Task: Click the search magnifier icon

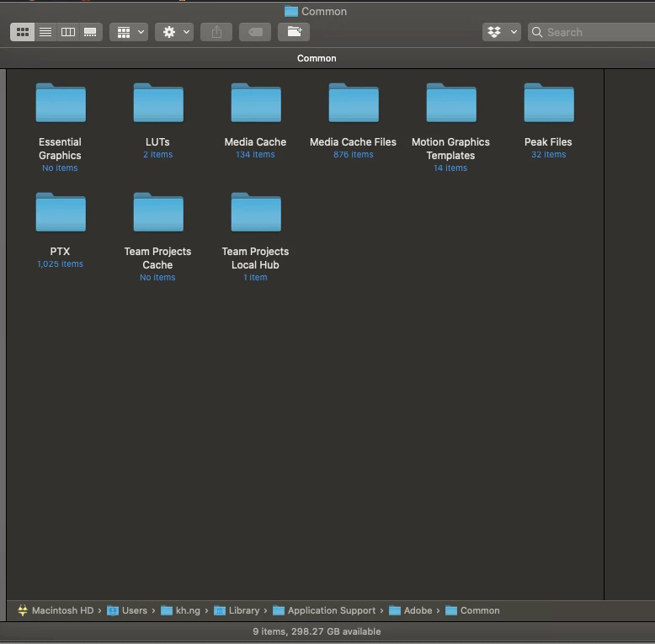Action: (x=537, y=32)
